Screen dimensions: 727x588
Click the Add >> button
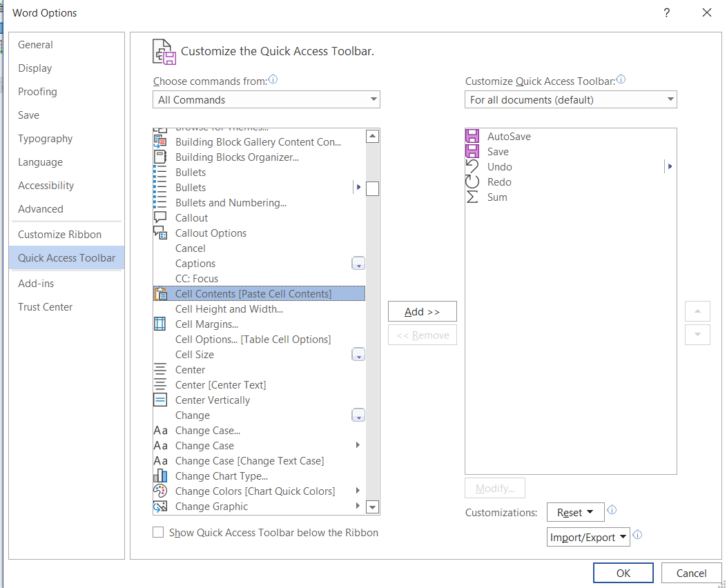pos(423,312)
